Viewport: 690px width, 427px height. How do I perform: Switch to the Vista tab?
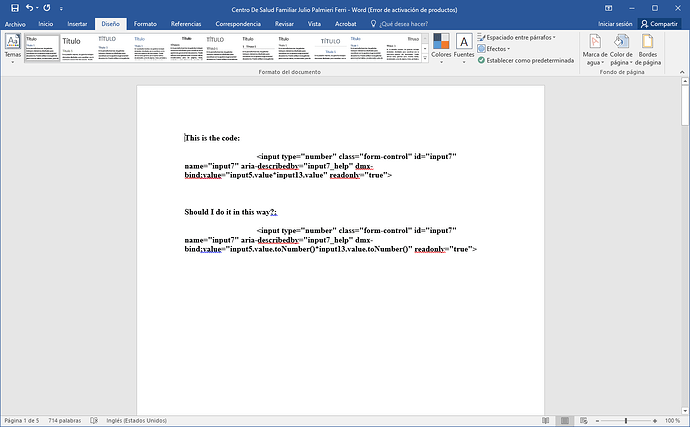click(x=314, y=24)
